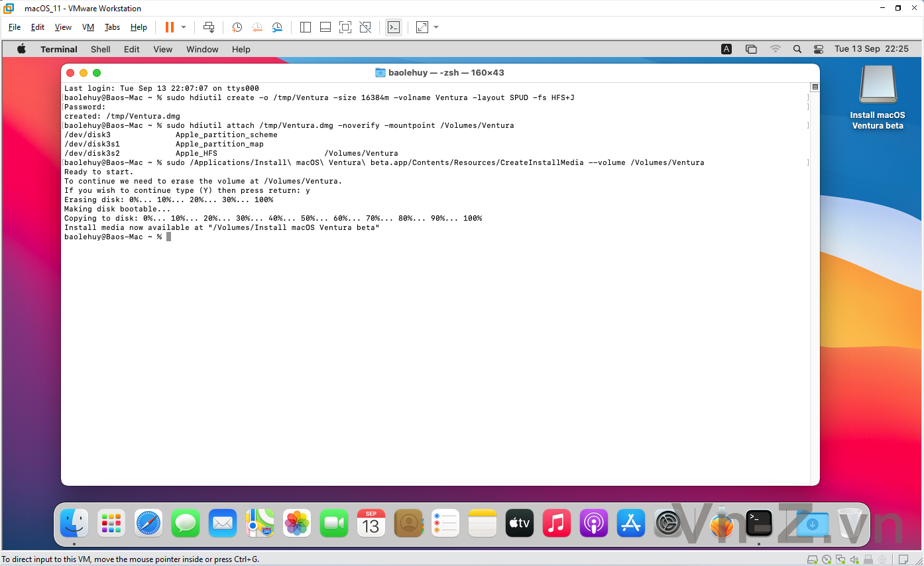The image size is (924, 566).
Task: Open the Apple menu
Action: pos(21,49)
